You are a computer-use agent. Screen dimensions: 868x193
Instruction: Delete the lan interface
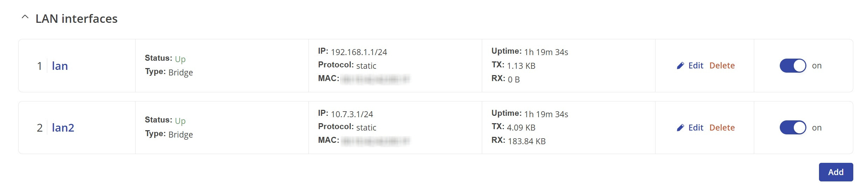pyautogui.click(x=722, y=66)
